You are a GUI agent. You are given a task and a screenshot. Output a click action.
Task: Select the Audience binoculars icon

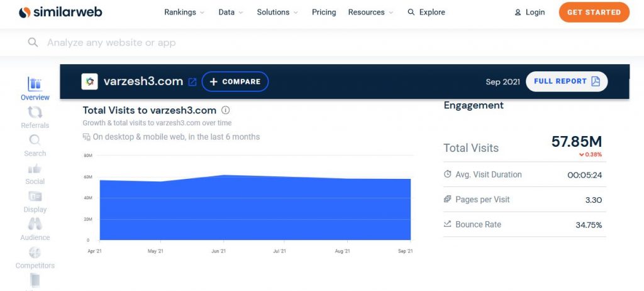pos(35,224)
